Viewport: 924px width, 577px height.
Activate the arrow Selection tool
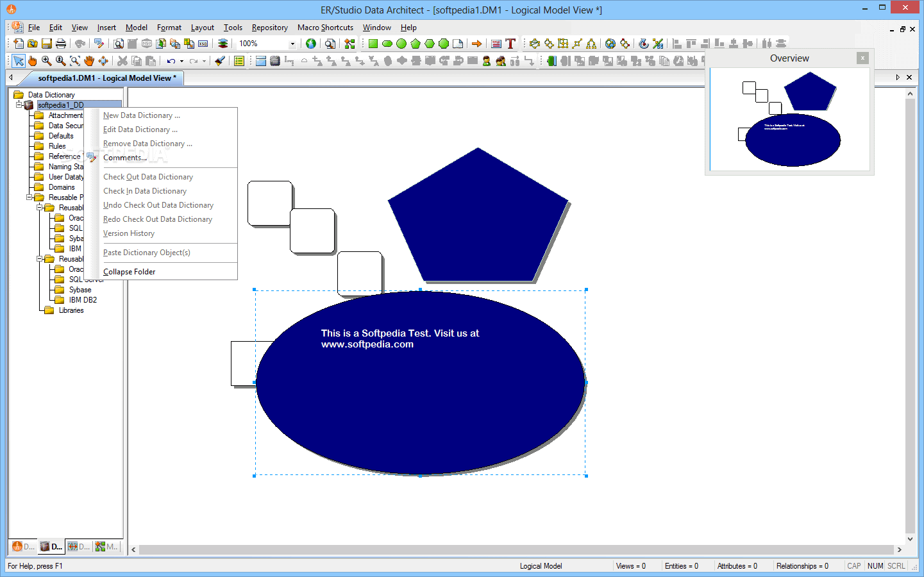(19, 61)
